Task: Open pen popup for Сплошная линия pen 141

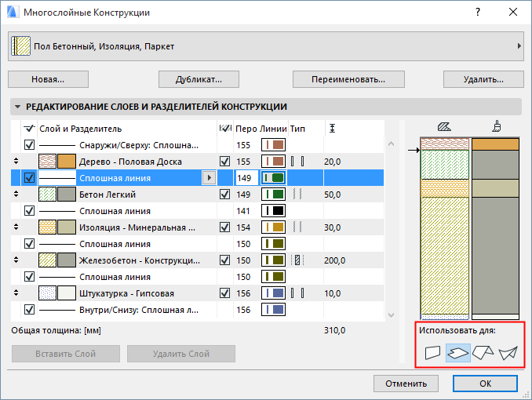Action: 273,211
